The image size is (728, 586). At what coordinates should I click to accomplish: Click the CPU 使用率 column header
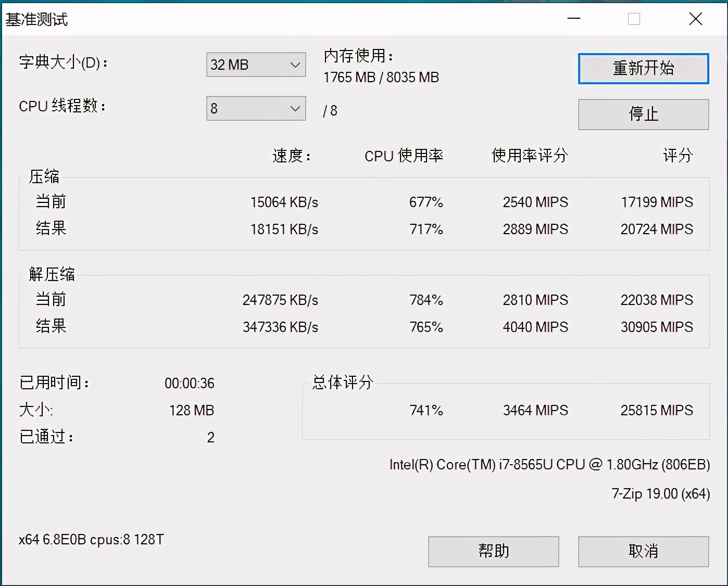point(404,156)
